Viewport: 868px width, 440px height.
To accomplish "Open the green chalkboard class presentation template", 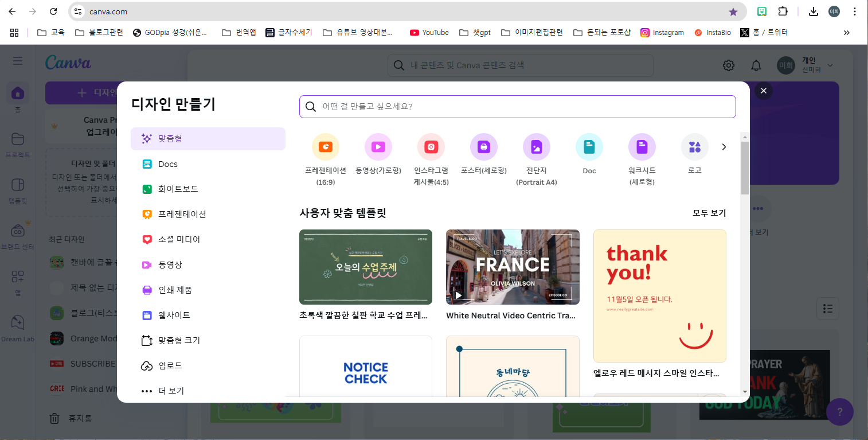I will point(366,267).
